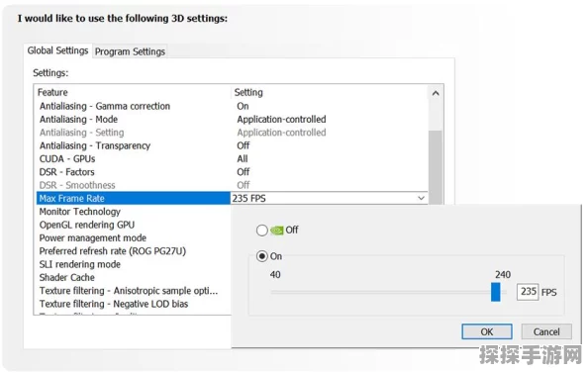The width and height of the screenshot is (588, 373).
Task: Select the On radio button
Action: pos(261,256)
